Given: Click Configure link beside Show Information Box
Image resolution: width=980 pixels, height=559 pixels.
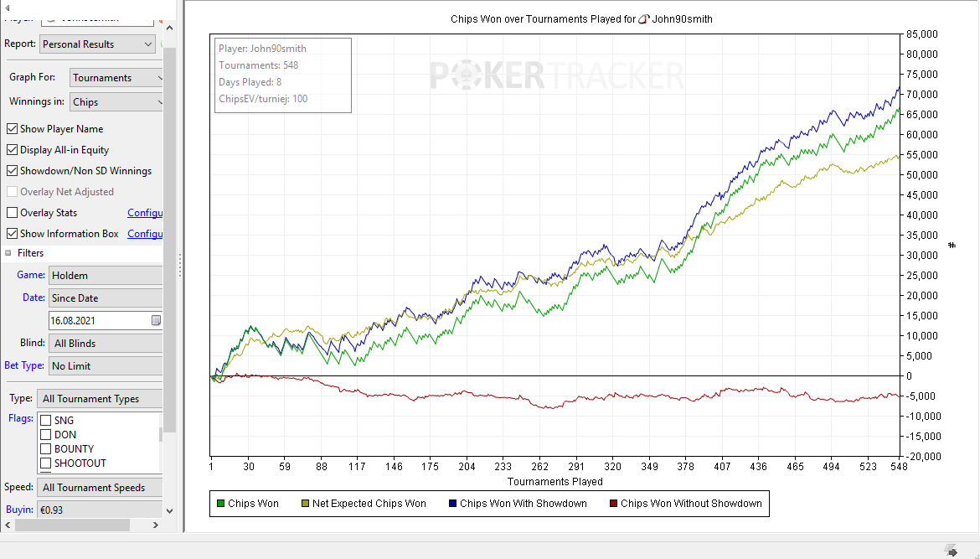Looking at the screenshot, I should pos(144,234).
